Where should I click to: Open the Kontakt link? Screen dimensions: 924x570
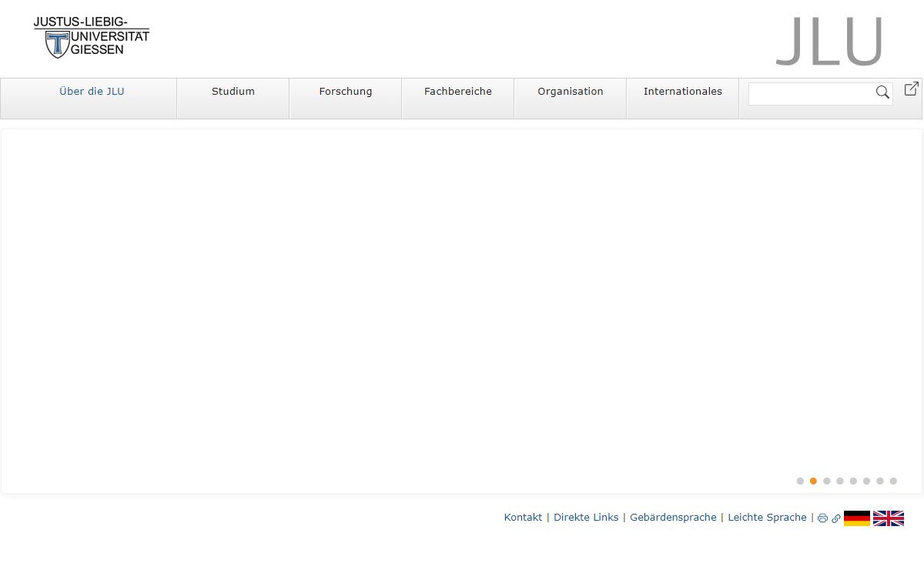click(x=523, y=518)
